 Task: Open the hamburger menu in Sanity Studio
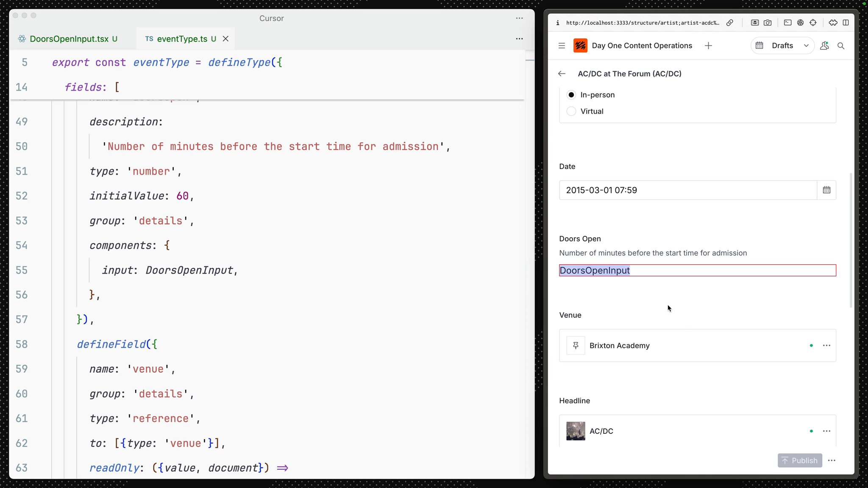click(562, 46)
